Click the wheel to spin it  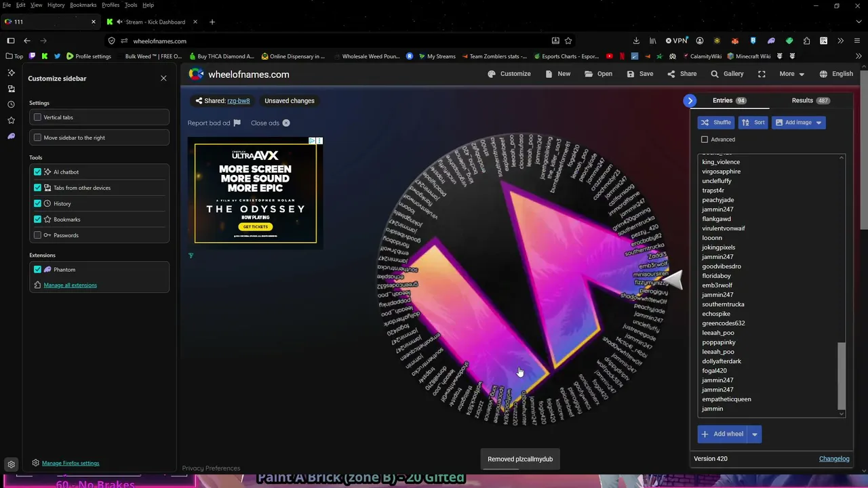click(x=522, y=278)
